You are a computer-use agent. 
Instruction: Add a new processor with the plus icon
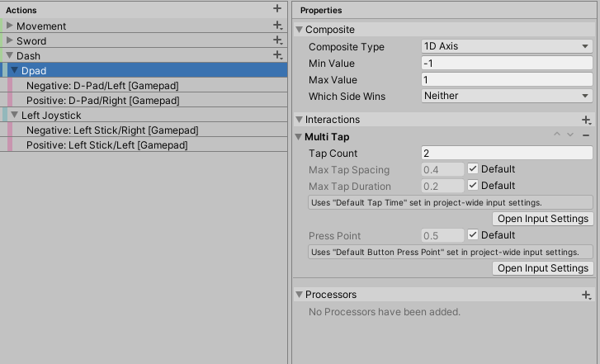[586, 295]
